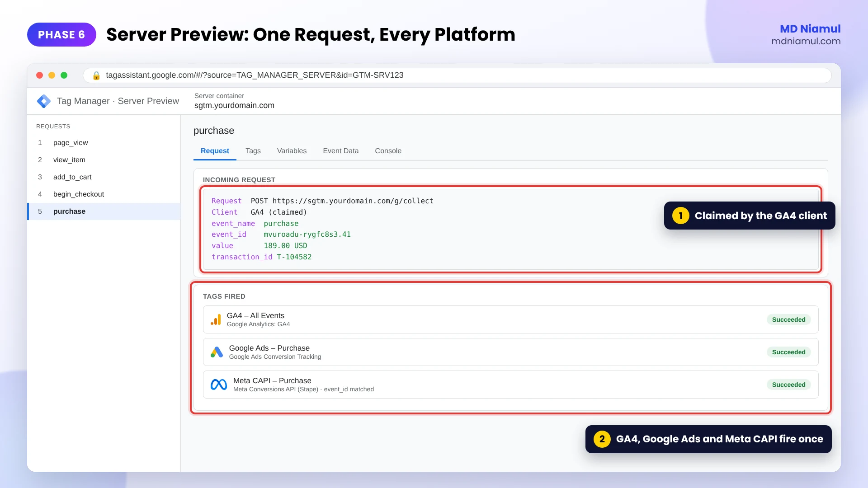Image resolution: width=868 pixels, height=488 pixels.
Task: Click the Google Ads logo icon
Action: pos(217,352)
